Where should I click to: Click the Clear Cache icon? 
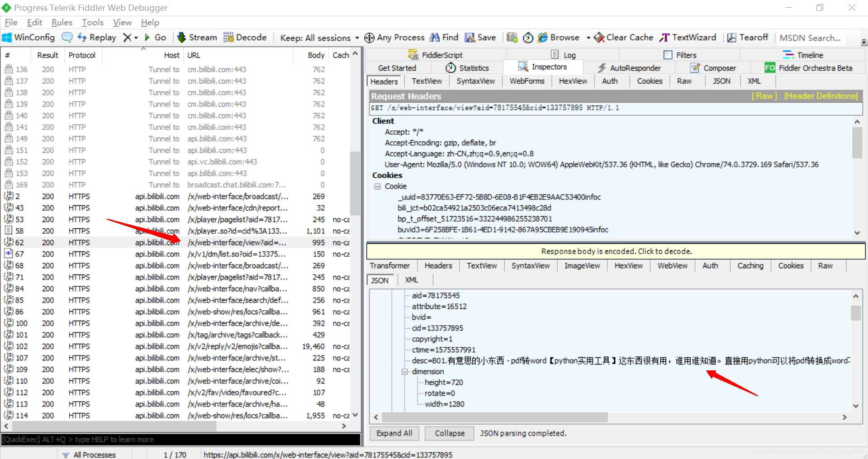(599, 38)
